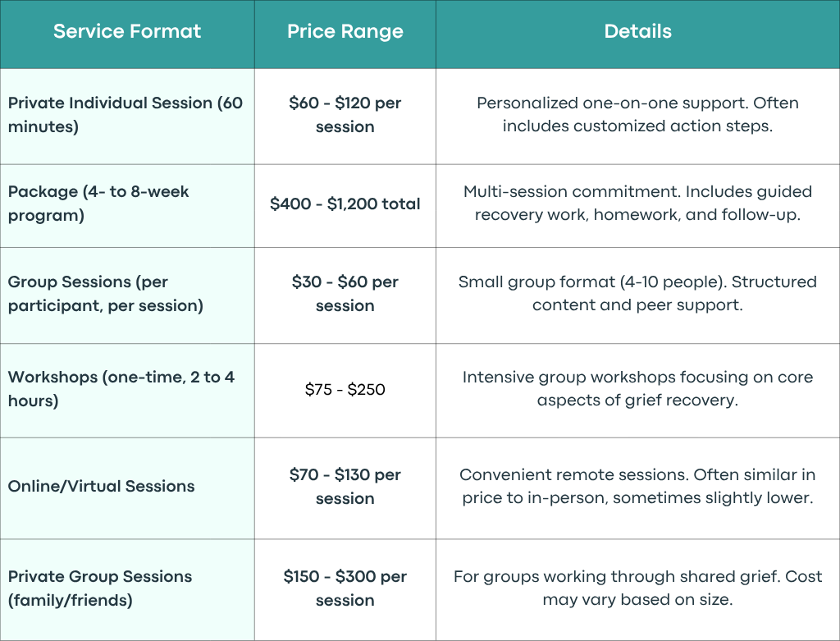
Task: Click the $30 - $60 per session price
Action: pyautogui.click(x=345, y=294)
